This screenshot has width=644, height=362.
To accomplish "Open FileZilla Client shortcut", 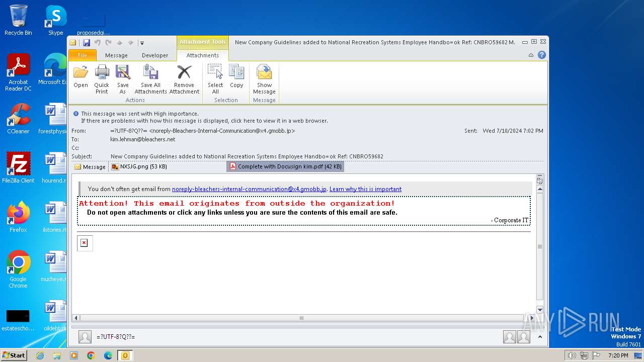I will tap(18, 167).
